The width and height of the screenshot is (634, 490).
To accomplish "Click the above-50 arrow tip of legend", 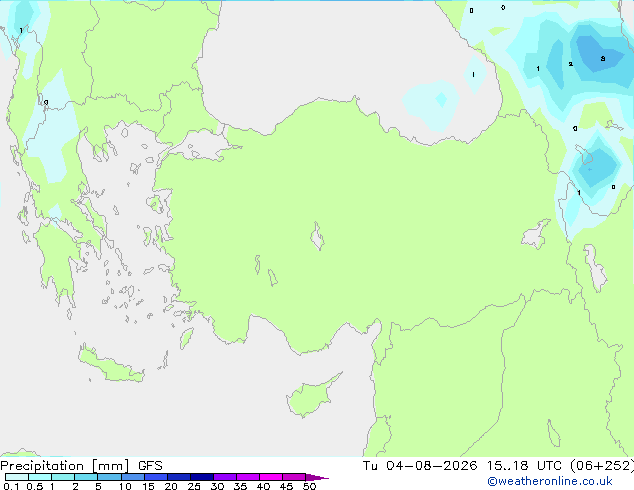I will pyautogui.click(x=317, y=477).
